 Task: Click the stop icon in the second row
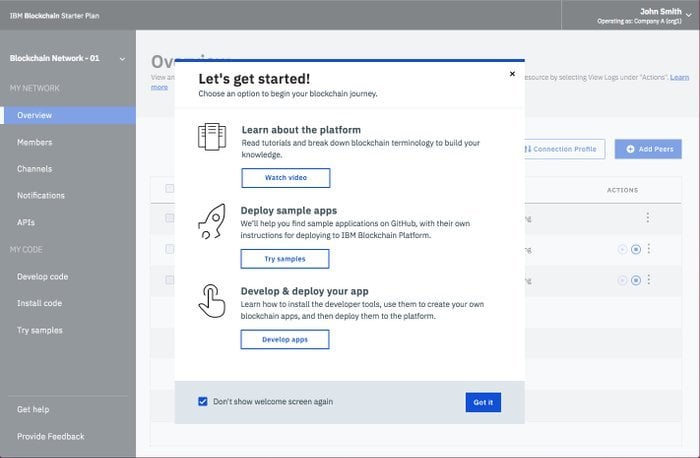[x=636, y=249]
